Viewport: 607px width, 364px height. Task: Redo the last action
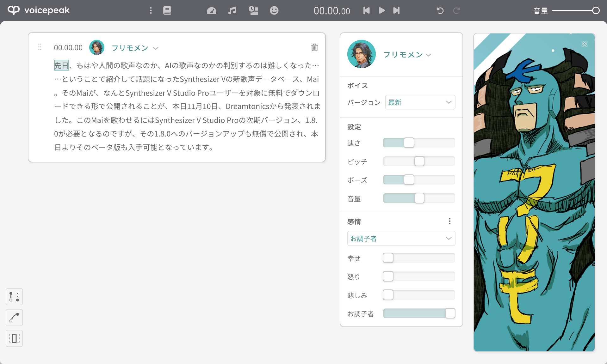pyautogui.click(x=456, y=10)
